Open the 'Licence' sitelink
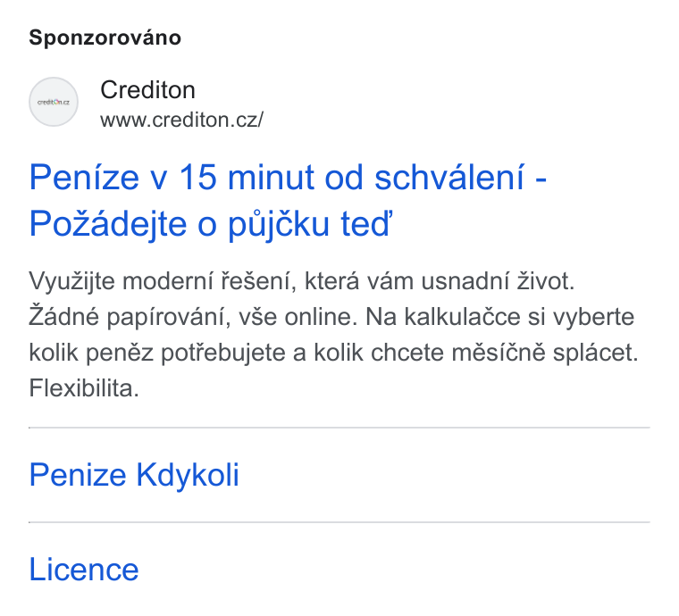The width and height of the screenshot is (679, 616). click(x=84, y=570)
